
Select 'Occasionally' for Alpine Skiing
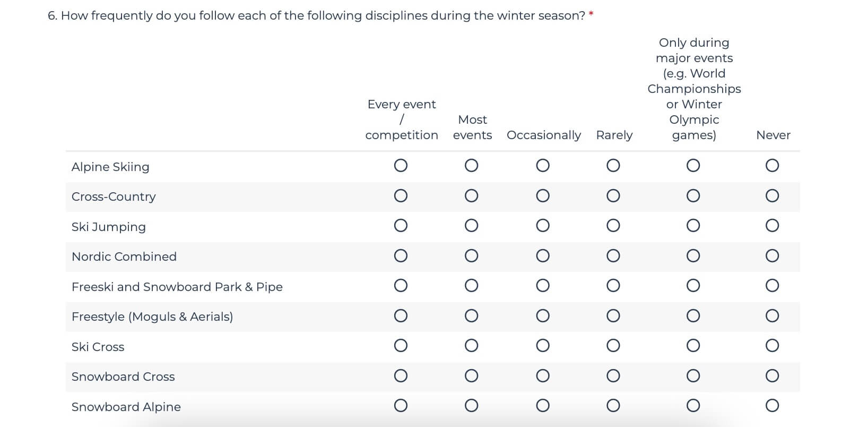point(542,166)
